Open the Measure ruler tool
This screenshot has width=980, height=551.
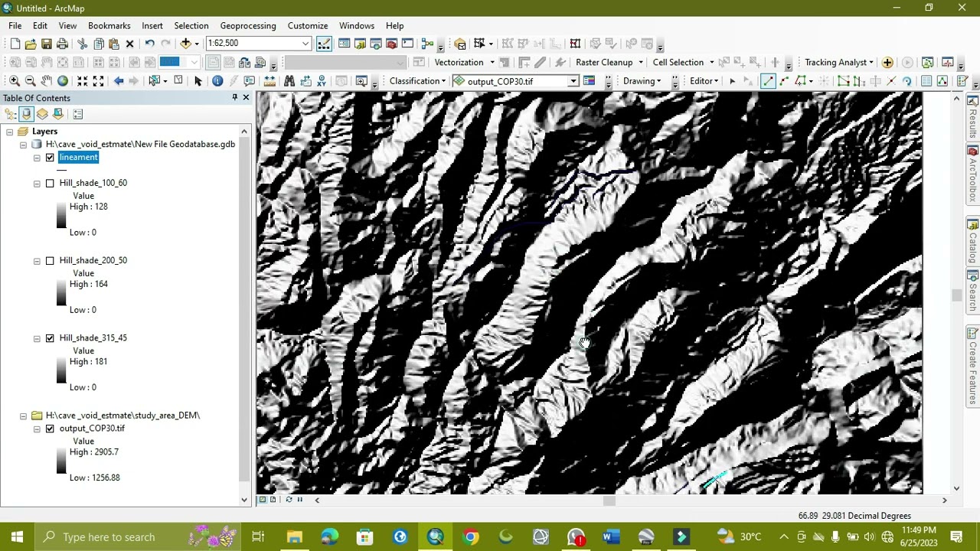[269, 81]
